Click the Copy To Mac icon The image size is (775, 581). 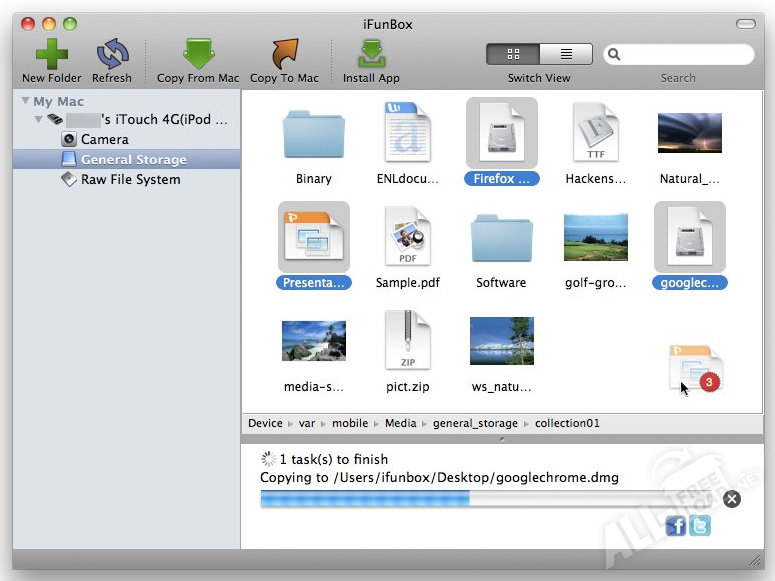[284, 54]
